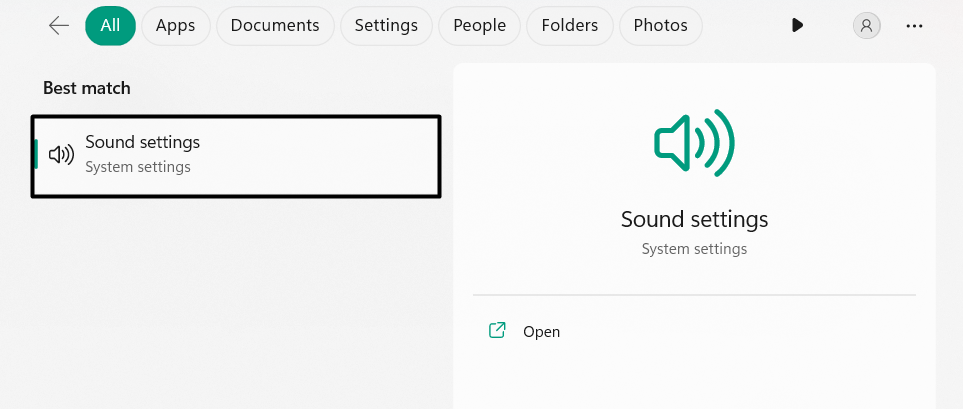Switch to the People filter
Screen dimensions: 963x409
[x=480, y=26]
